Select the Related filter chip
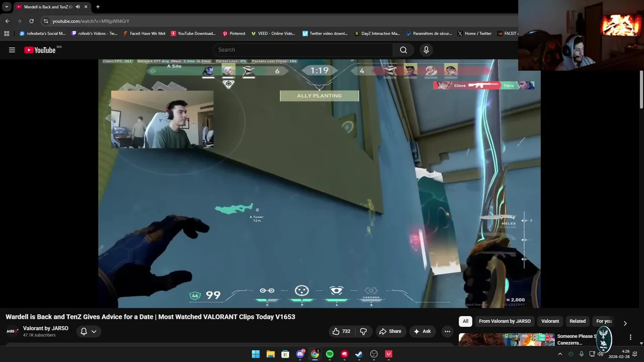644x362 pixels. [x=578, y=321]
